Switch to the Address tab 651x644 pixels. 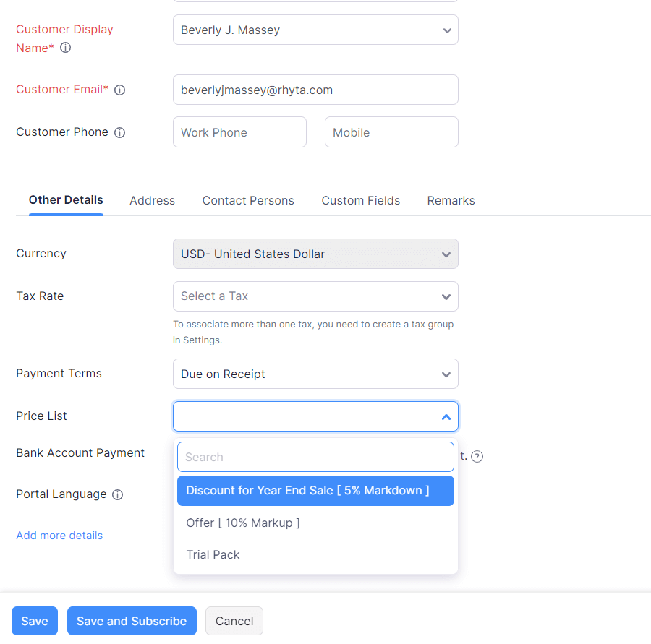152,200
